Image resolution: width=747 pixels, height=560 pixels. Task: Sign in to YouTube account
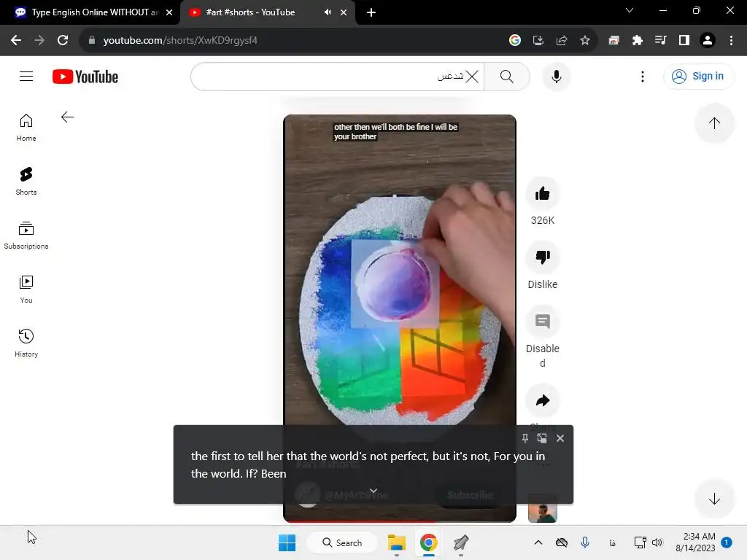point(698,76)
